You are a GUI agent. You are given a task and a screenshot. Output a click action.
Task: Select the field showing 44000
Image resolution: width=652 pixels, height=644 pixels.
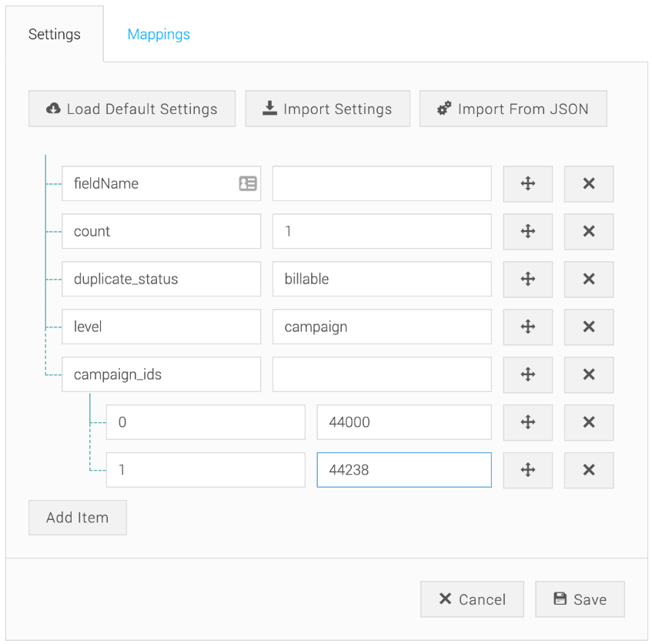tap(403, 422)
